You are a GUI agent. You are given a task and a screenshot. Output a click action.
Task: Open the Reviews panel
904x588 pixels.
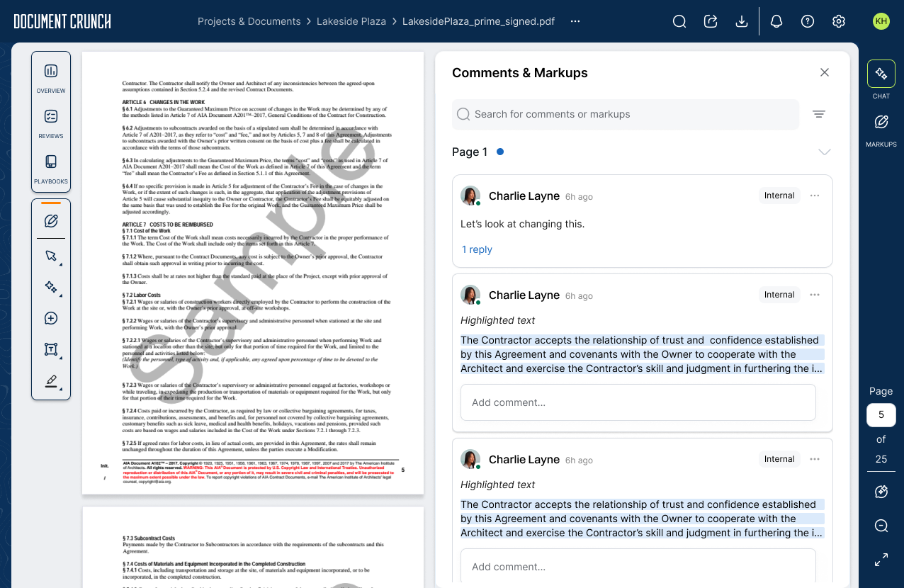pos(51,123)
